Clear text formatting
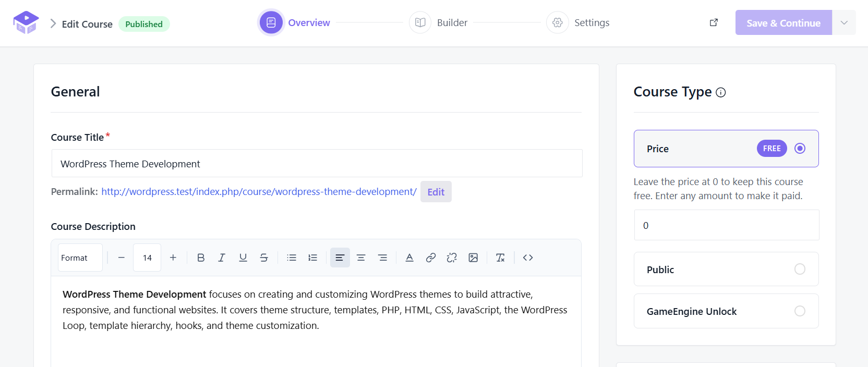This screenshot has width=868, height=367. [500, 258]
